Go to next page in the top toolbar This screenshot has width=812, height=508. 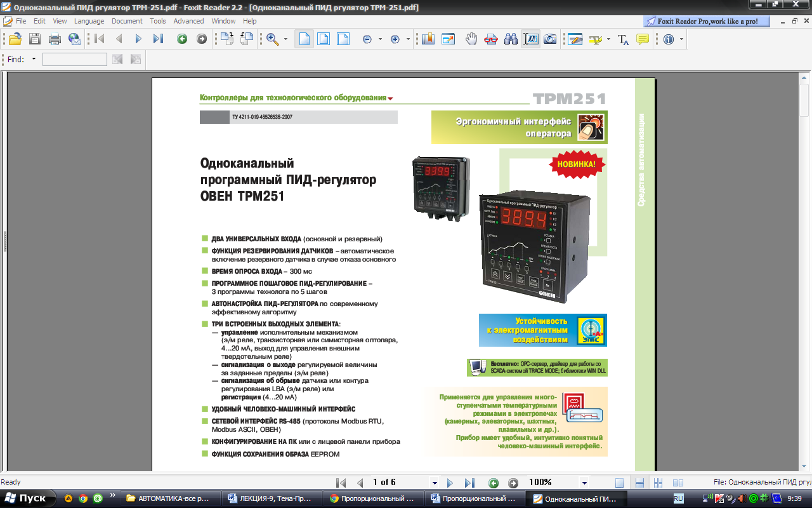pyautogui.click(x=138, y=39)
